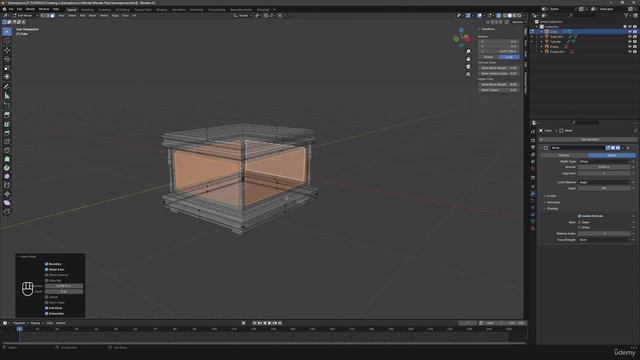Select Edges affect mode in Bevel modifier

(x=611, y=156)
